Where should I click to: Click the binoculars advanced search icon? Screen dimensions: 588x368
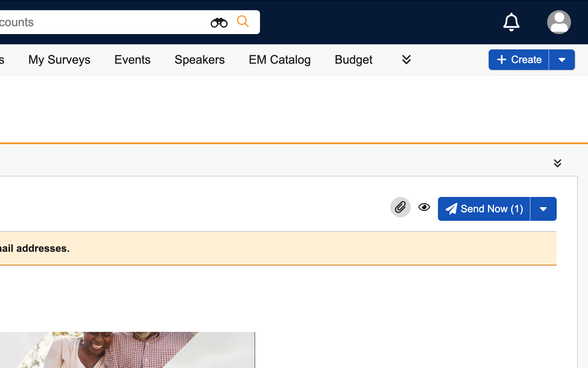(219, 22)
